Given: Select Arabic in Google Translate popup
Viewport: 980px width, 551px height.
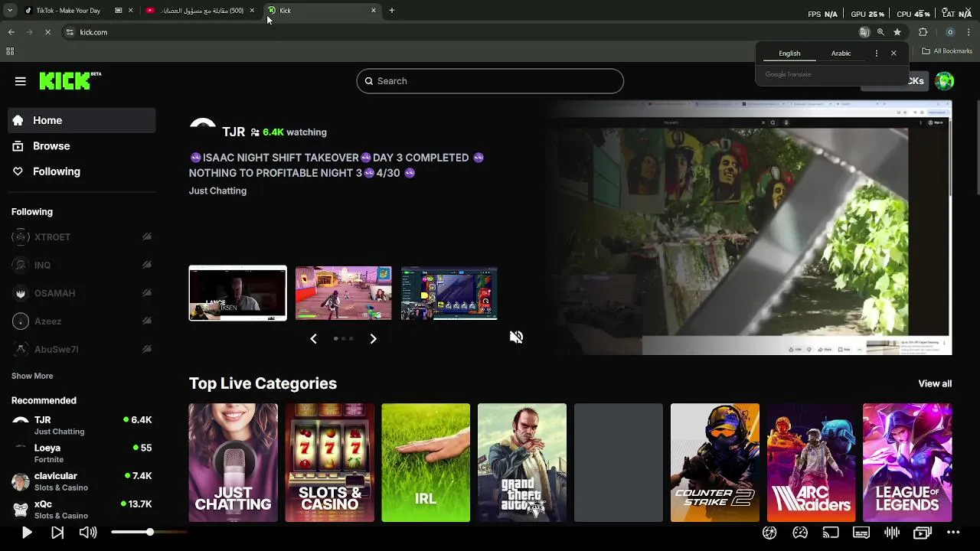Looking at the screenshot, I should (841, 54).
